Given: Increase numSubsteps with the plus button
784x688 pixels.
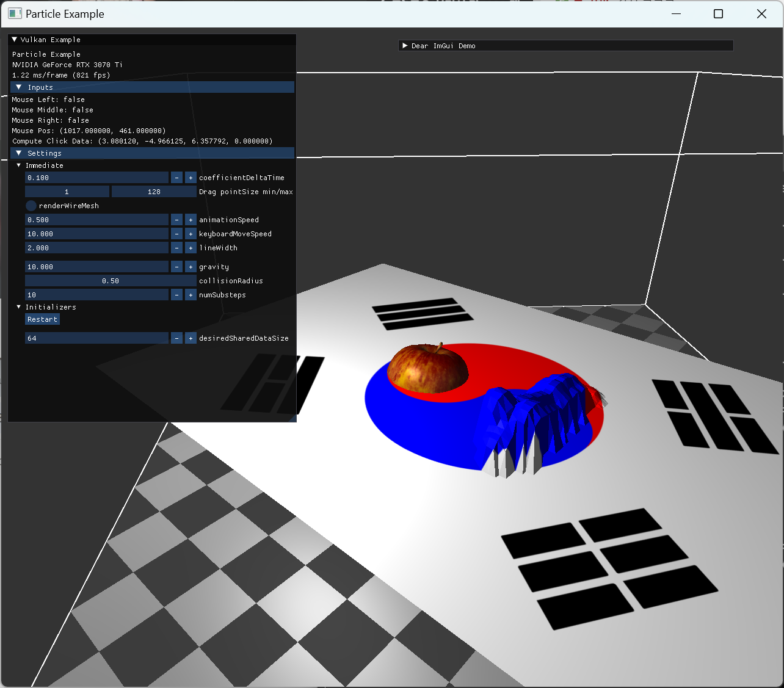Looking at the screenshot, I should [x=191, y=295].
